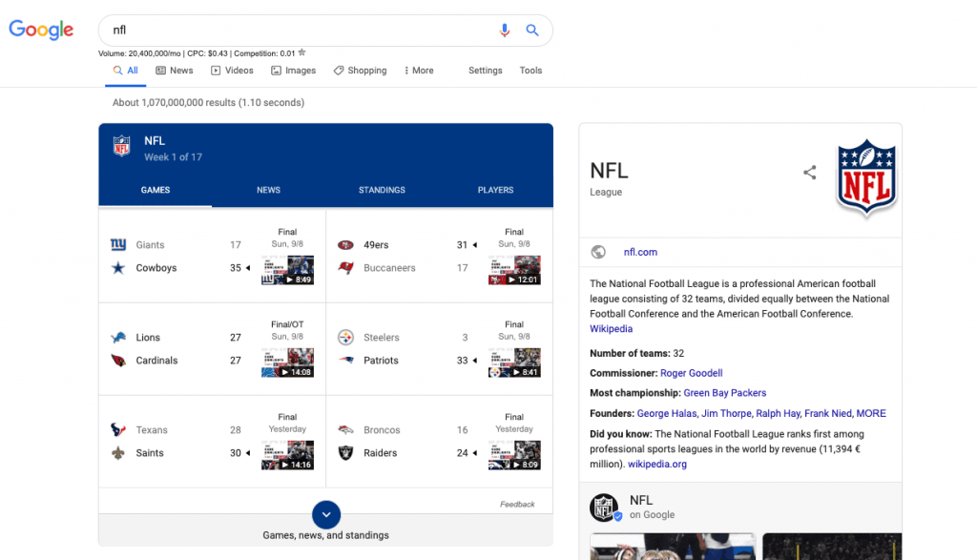Image resolution: width=977 pixels, height=560 pixels.
Task: Click the Lions team logo
Action: 118,338
